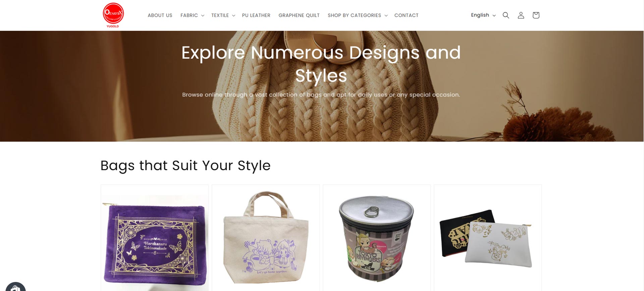
Task: Click the knitted bag hero banner
Action: pyautogui.click(x=322, y=86)
